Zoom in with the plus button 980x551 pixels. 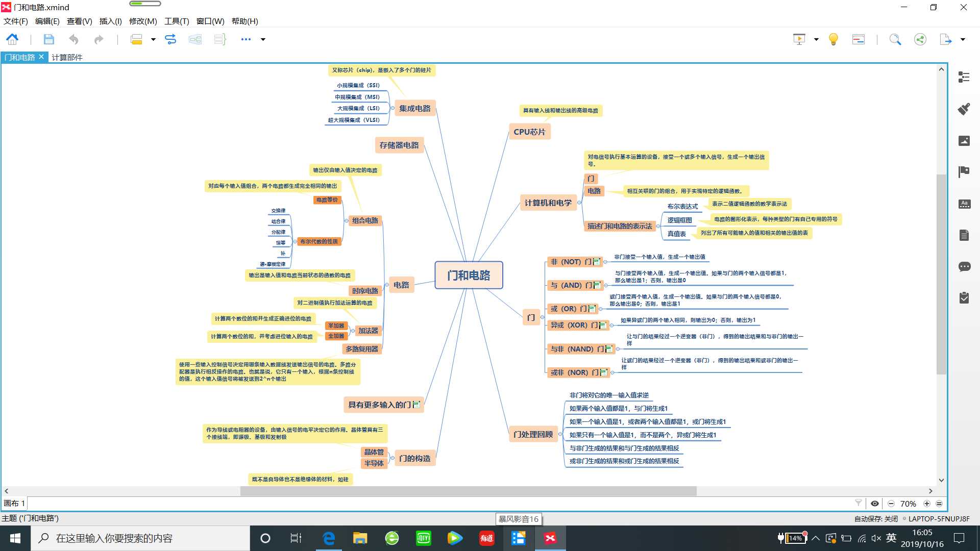pyautogui.click(x=927, y=504)
